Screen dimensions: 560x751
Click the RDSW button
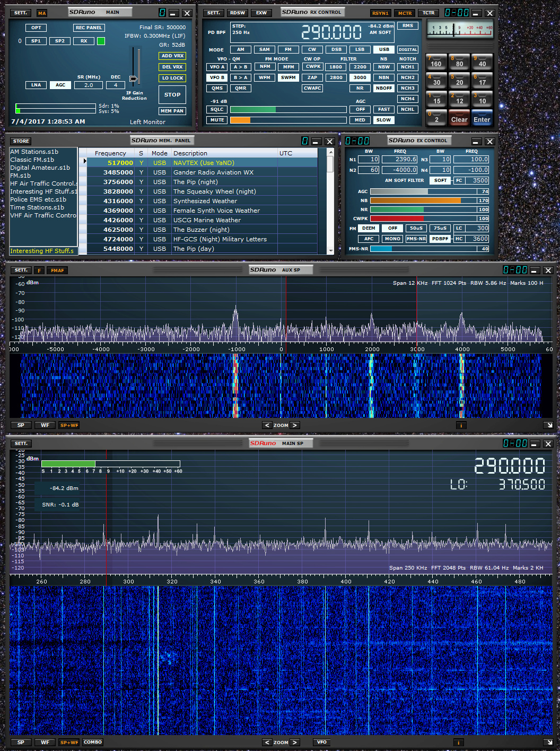[237, 13]
